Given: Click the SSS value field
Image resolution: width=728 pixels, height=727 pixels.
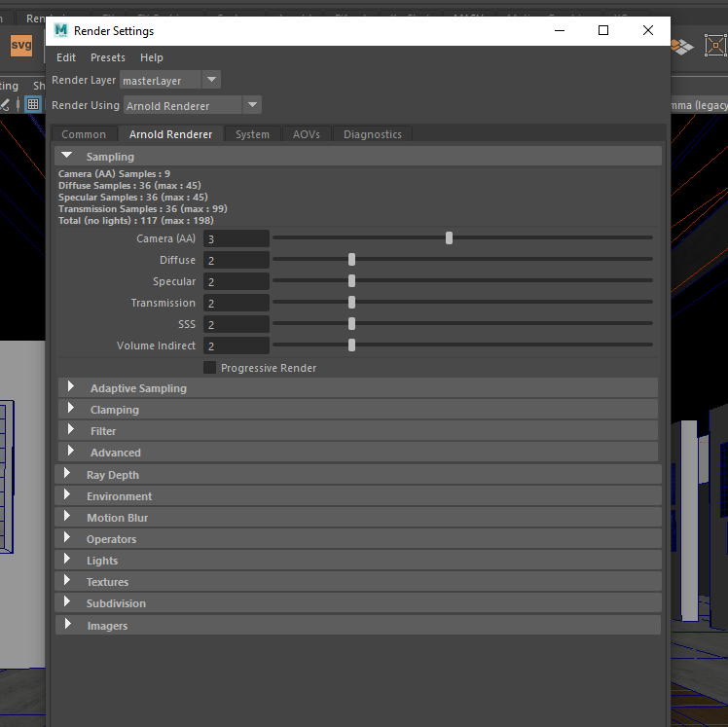Looking at the screenshot, I should pos(237,324).
